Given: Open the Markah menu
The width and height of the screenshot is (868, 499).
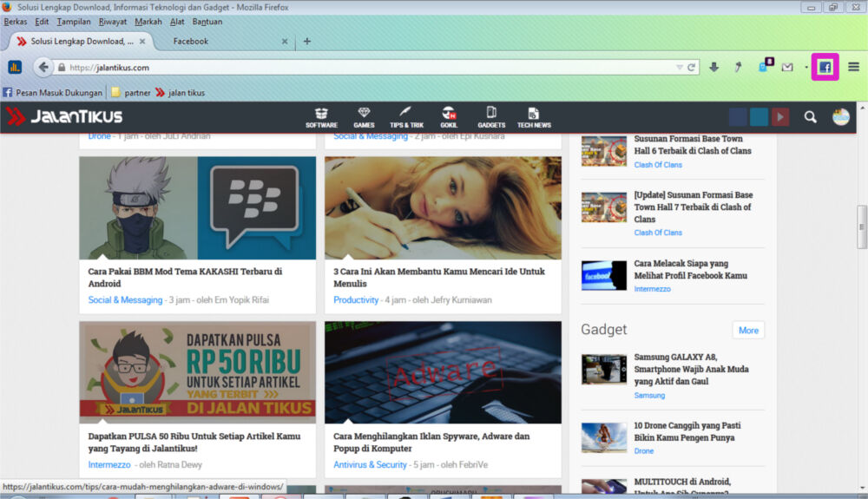Looking at the screenshot, I should coord(148,22).
